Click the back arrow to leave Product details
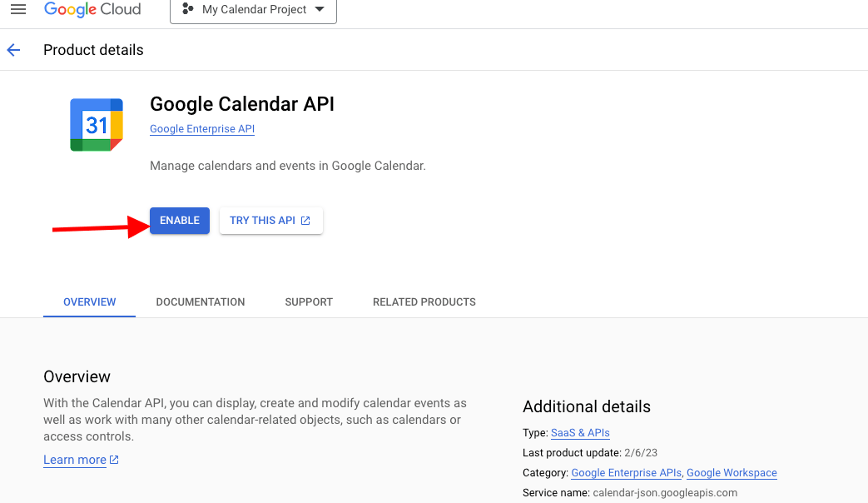This screenshot has height=503, width=868. pos(13,50)
